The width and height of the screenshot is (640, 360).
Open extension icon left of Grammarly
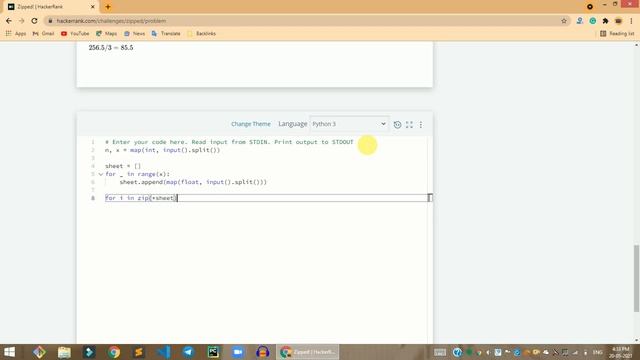tap(580, 21)
